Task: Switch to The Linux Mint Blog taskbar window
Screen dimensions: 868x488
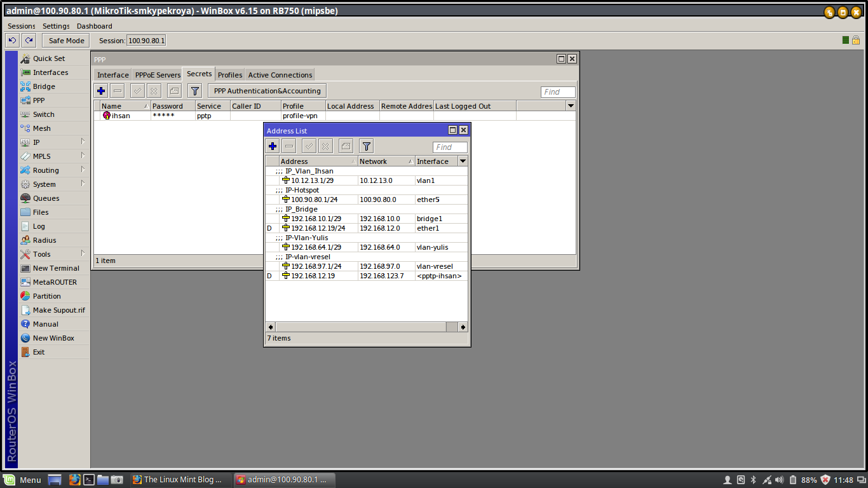Action: (x=179, y=480)
